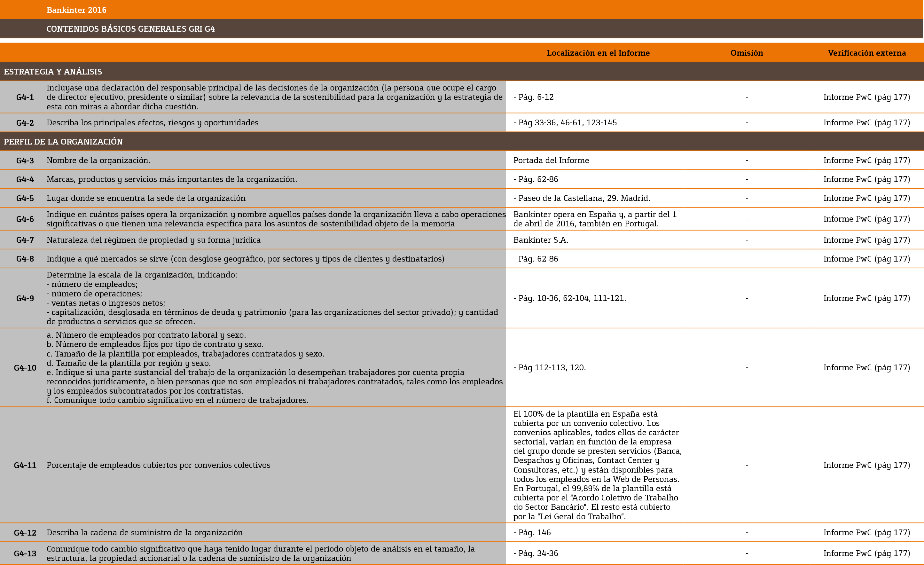This screenshot has height=565, width=924.
Task: Click "Inclúyase una declaración del responsable" description
Action: (275, 97)
